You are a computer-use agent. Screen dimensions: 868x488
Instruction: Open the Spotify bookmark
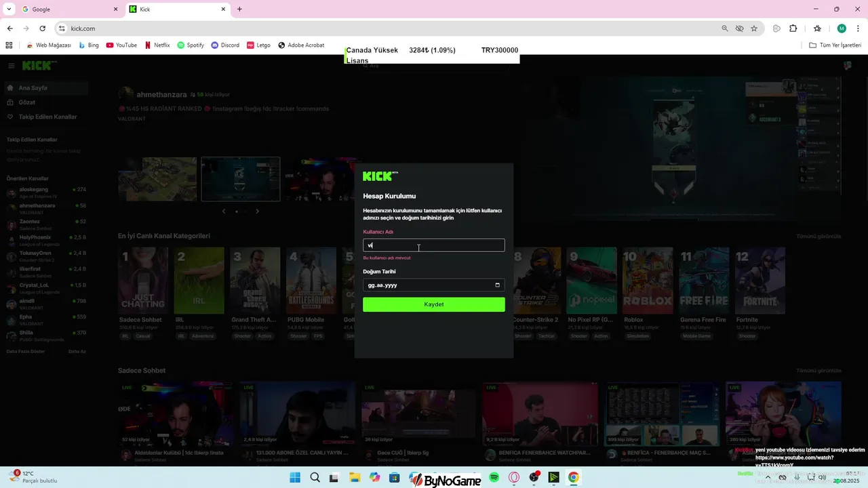(191, 45)
